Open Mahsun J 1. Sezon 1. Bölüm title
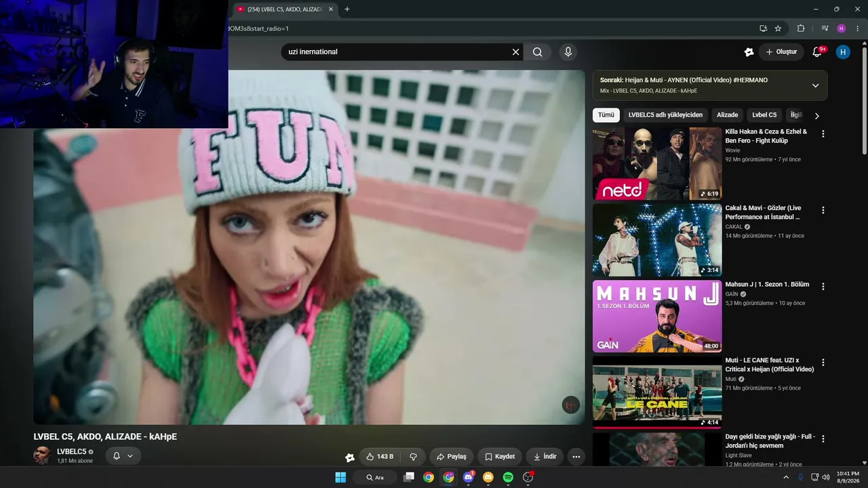 (767, 285)
